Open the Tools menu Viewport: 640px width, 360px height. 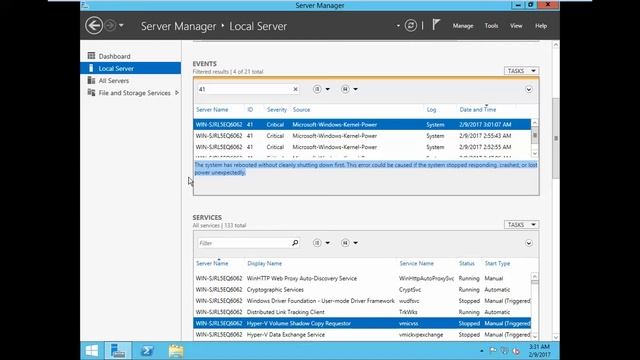click(491, 26)
